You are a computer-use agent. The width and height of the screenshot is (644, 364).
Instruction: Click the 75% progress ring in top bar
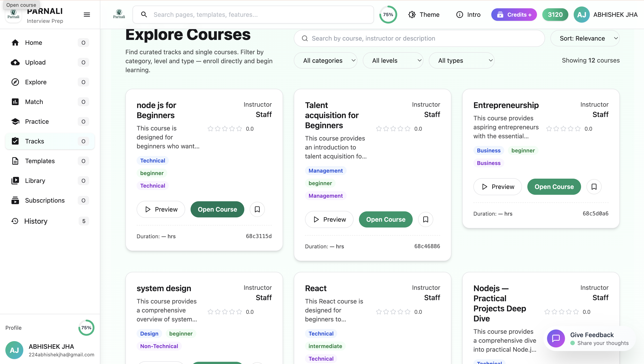click(388, 15)
